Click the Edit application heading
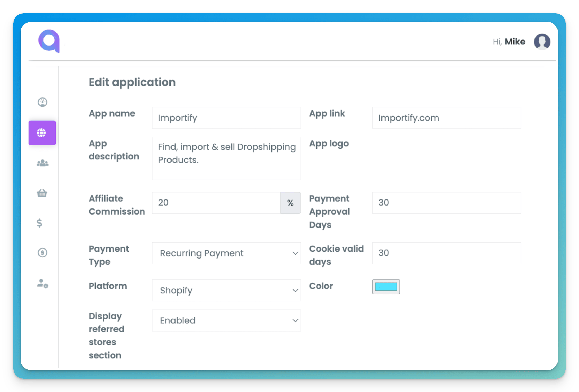The image size is (579, 392). [x=132, y=82]
